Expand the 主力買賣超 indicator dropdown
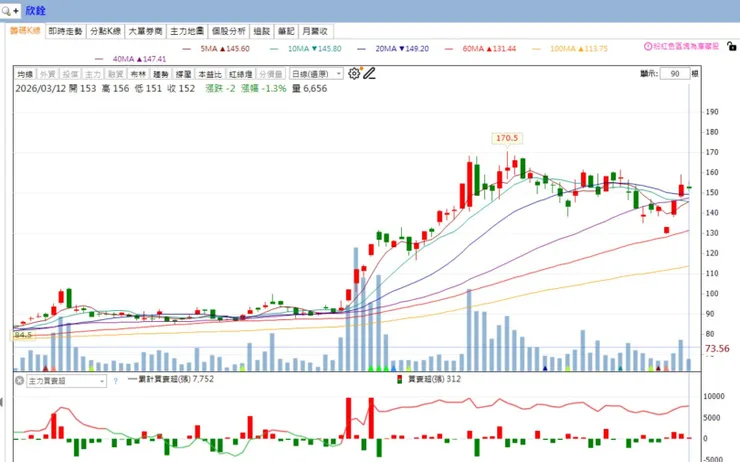 67,381
